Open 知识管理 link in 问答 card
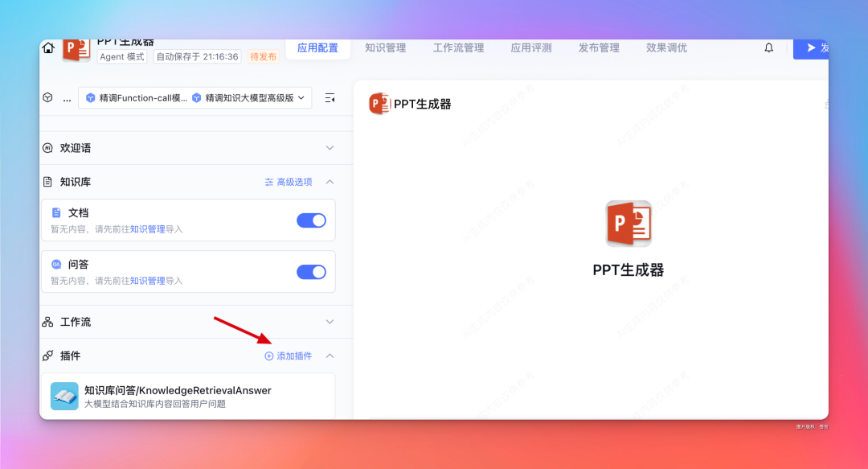Viewport: 868px width, 469px height. (x=147, y=281)
